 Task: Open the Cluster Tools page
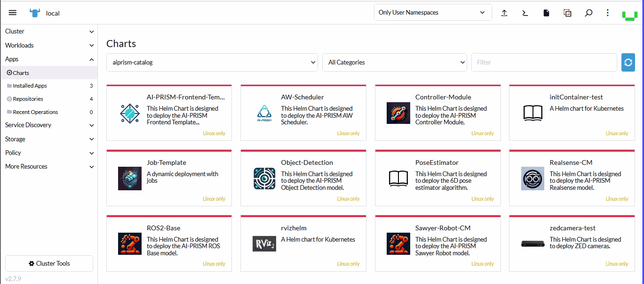click(x=49, y=263)
